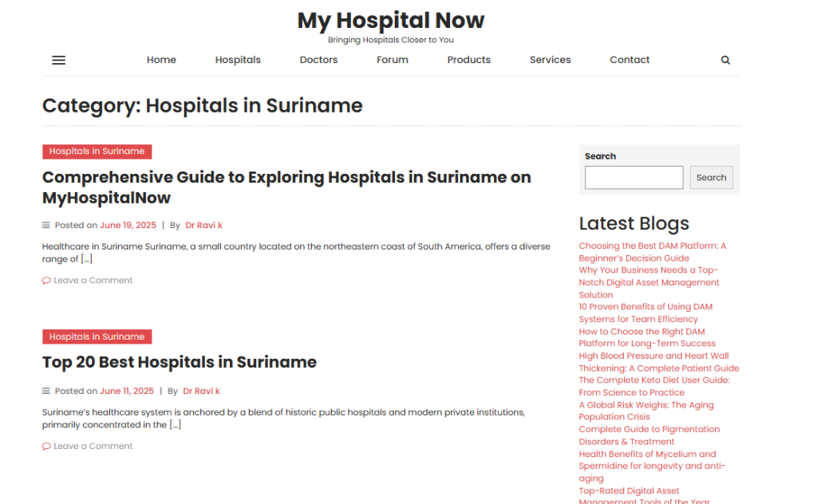
Task: Click the search magnifier icon in the navigation bar
Action: [x=724, y=61]
